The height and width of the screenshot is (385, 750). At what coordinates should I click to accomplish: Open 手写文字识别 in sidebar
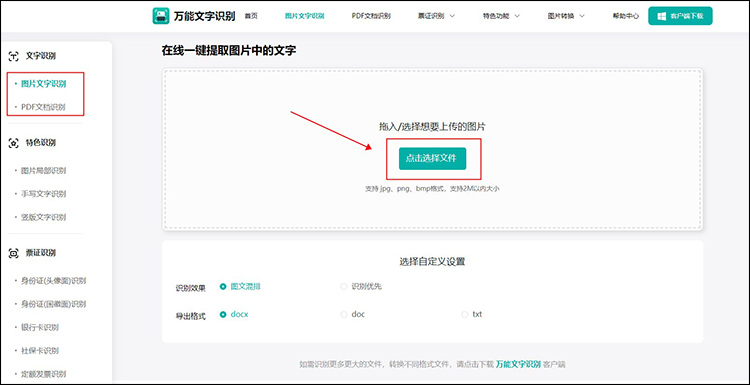pos(44,194)
